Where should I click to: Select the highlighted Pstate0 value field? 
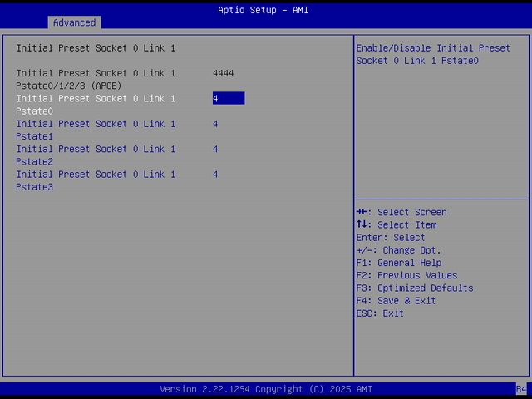pos(229,98)
